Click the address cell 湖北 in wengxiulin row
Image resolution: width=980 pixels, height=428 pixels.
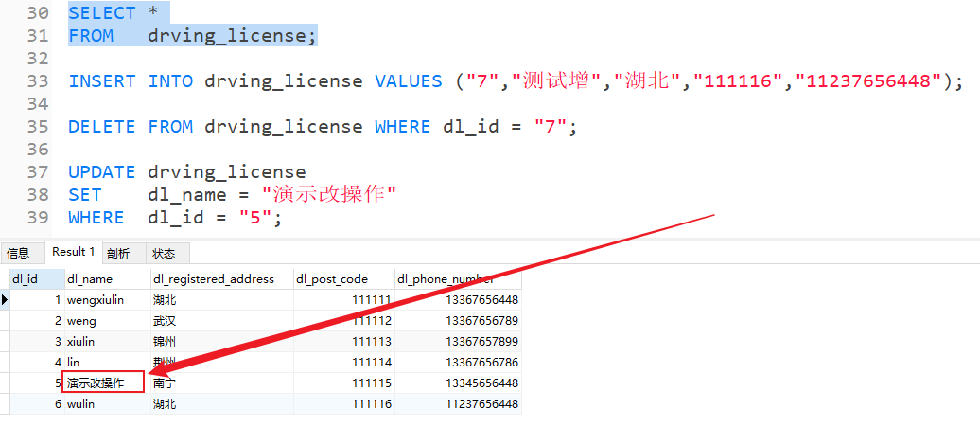[222, 300]
